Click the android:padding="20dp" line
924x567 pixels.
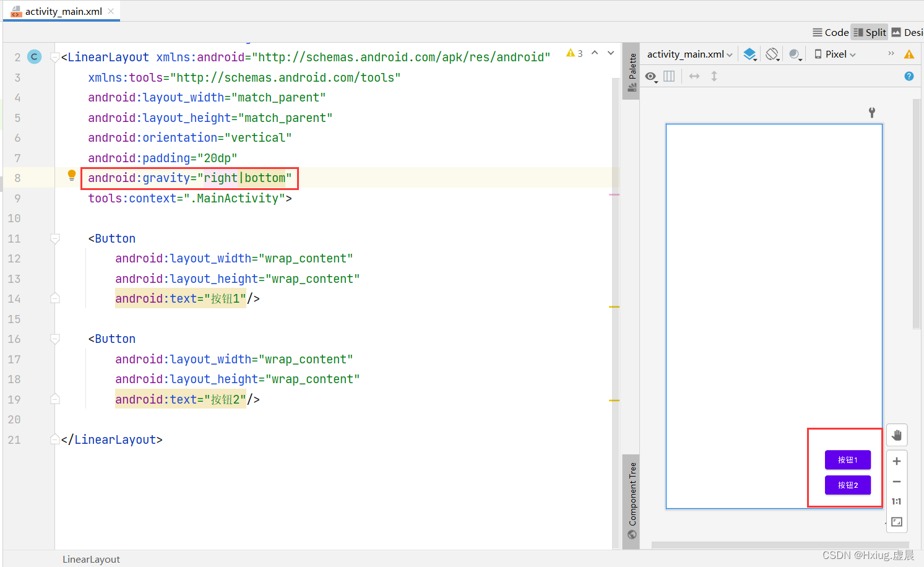(163, 158)
